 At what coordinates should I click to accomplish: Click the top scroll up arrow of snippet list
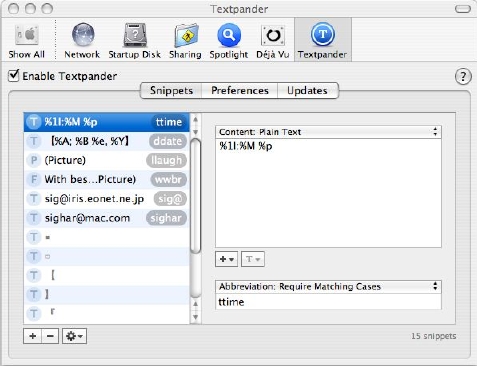point(196,119)
